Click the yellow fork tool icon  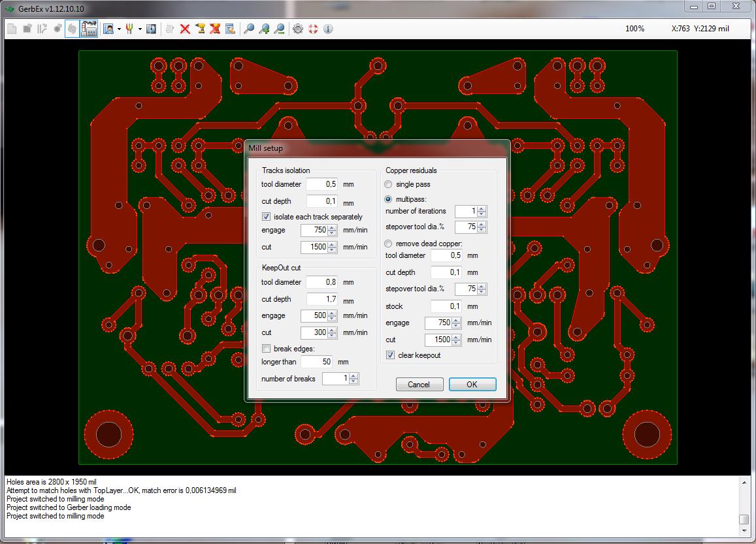coord(129,29)
